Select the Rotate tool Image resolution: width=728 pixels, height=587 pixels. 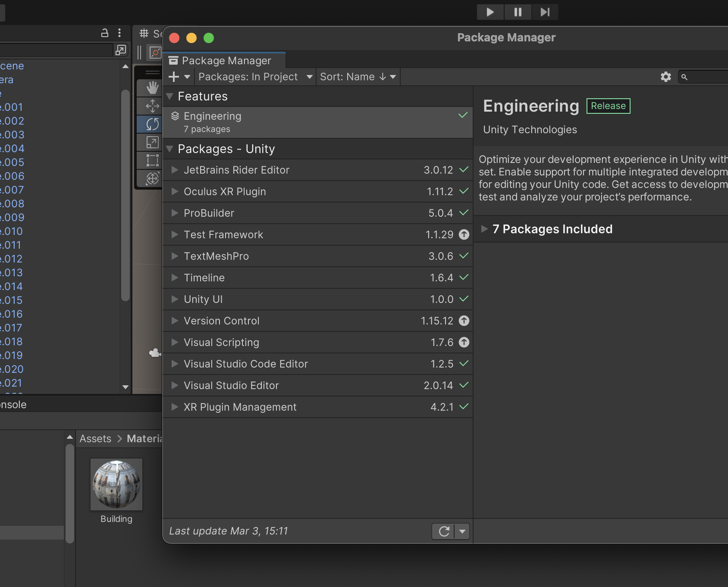[152, 124]
